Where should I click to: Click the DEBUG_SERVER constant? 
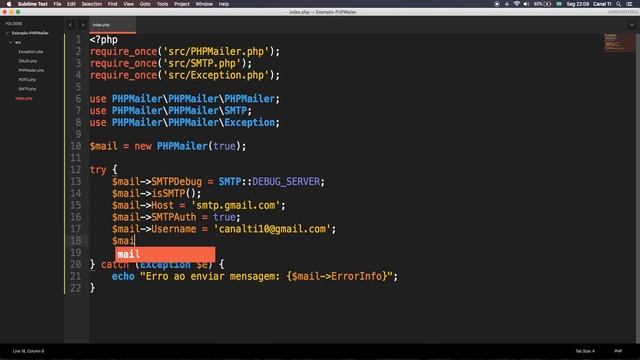tap(286, 182)
